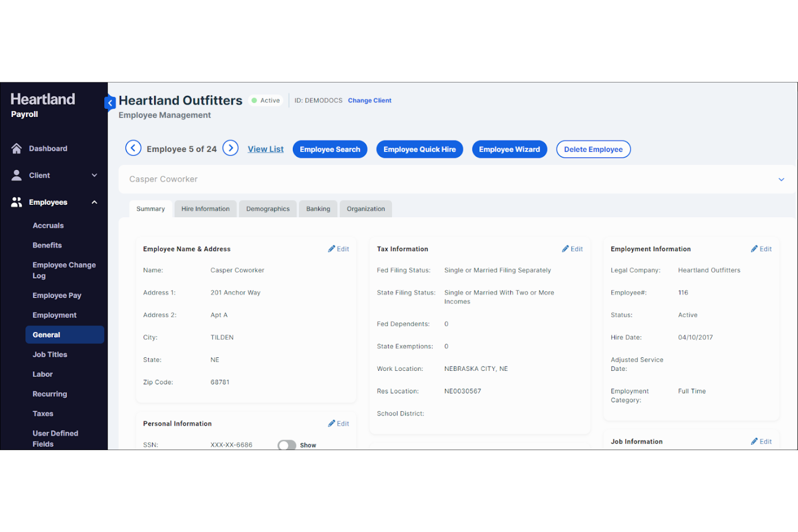Click the hire date 04/10/2017

[x=696, y=337]
